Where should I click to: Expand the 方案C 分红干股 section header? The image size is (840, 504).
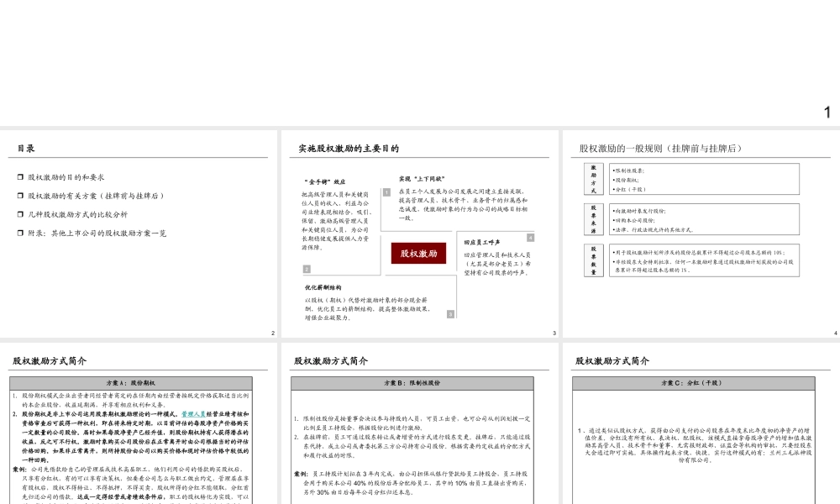(x=690, y=382)
